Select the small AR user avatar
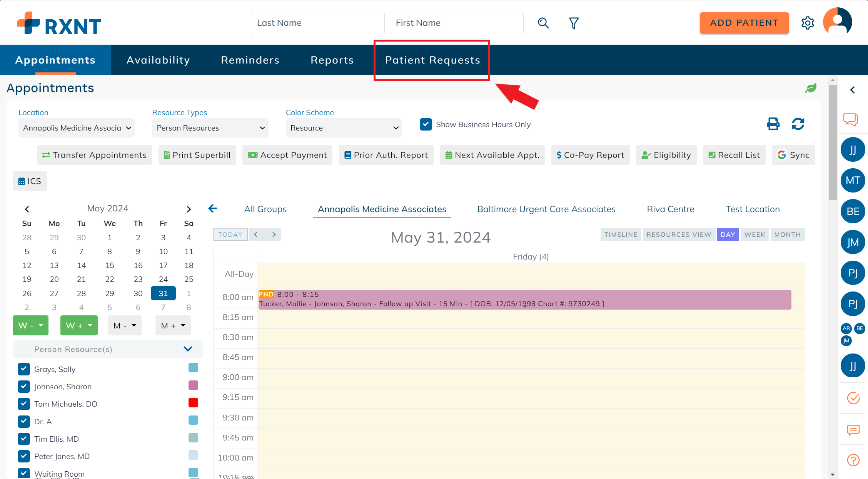The image size is (868, 479). click(x=846, y=328)
